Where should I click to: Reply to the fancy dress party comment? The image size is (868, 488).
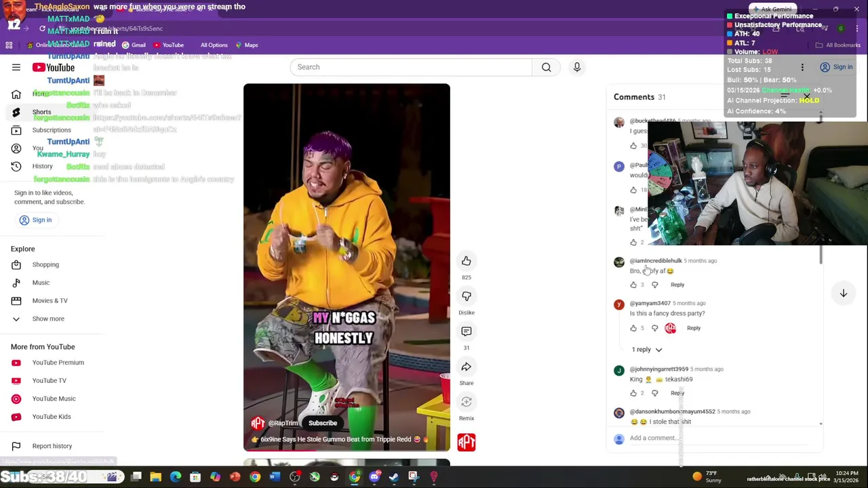coord(694,328)
